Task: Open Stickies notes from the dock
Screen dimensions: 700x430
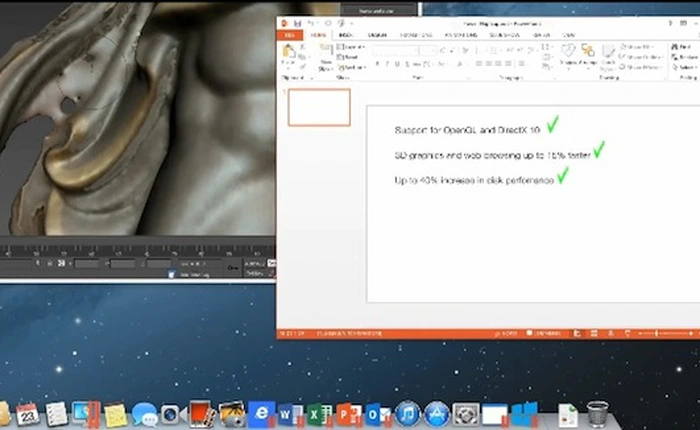Action: [115, 415]
